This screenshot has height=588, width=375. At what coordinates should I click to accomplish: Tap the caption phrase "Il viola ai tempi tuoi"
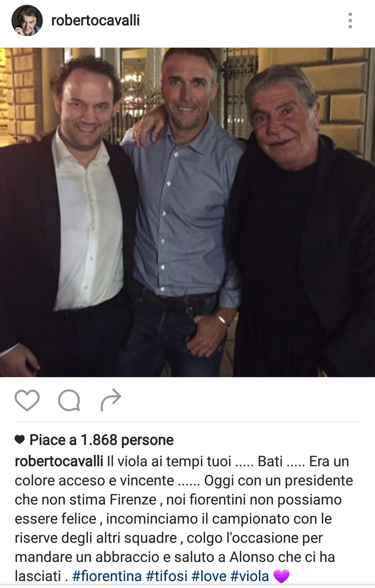tap(169, 461)
